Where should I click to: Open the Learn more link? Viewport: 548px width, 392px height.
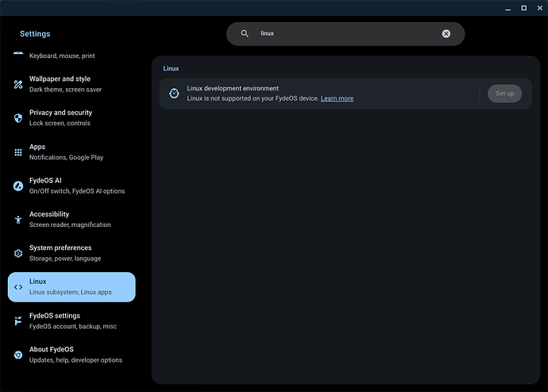click(337, 98)
